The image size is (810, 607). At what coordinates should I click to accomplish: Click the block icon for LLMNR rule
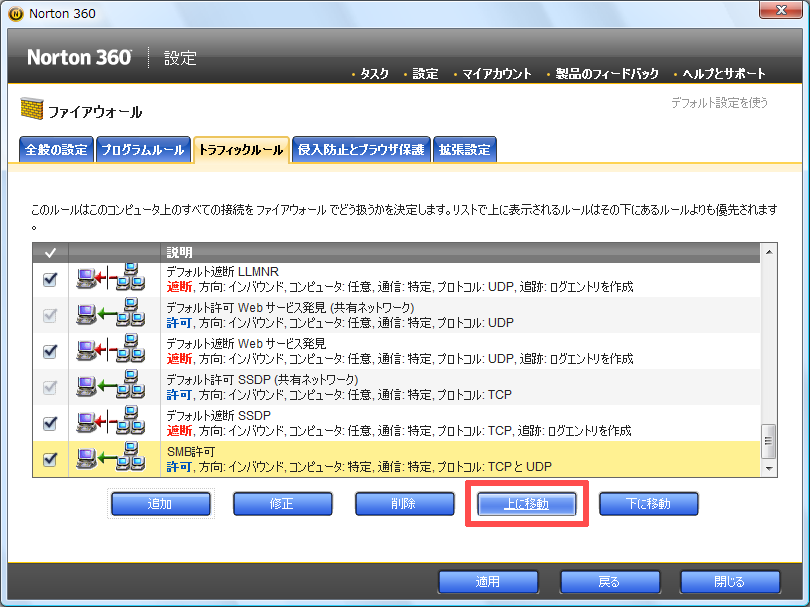(113, 279)
